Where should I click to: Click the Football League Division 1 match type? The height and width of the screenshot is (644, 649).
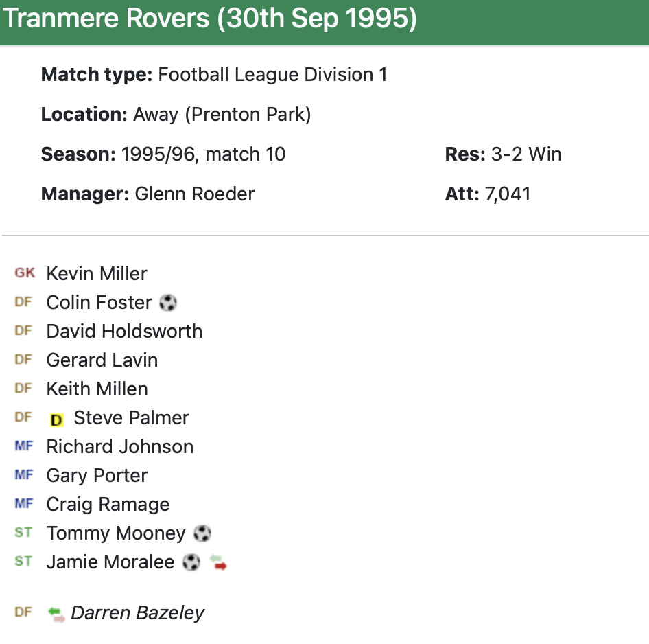(272, 75)
